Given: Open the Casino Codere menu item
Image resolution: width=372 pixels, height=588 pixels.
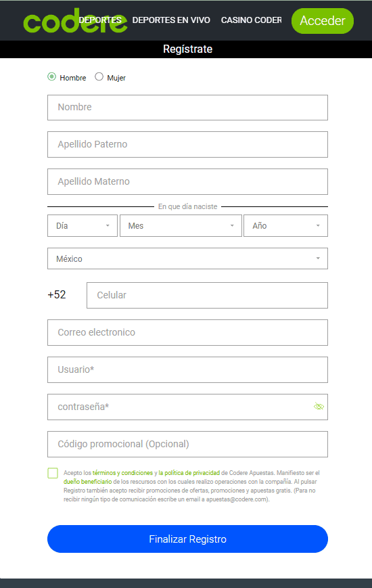Looking at the screenshot, I should click(251, 20).
